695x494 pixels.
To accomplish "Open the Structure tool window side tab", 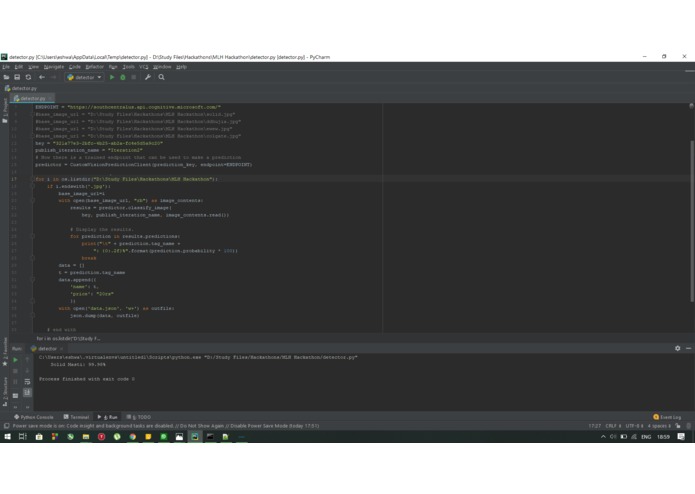I will 5,392.
